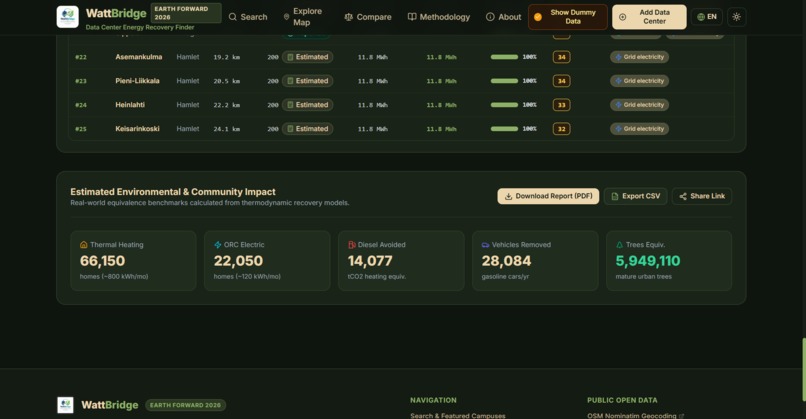
Task: Click the Earth Forward 2026 footer badge
Action: (185, 405)
